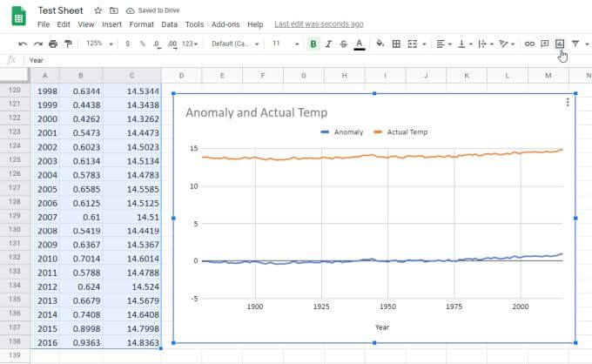Open the font size 11 dropdown
This screenshot has height=364, width=592.
click(286, 44)
